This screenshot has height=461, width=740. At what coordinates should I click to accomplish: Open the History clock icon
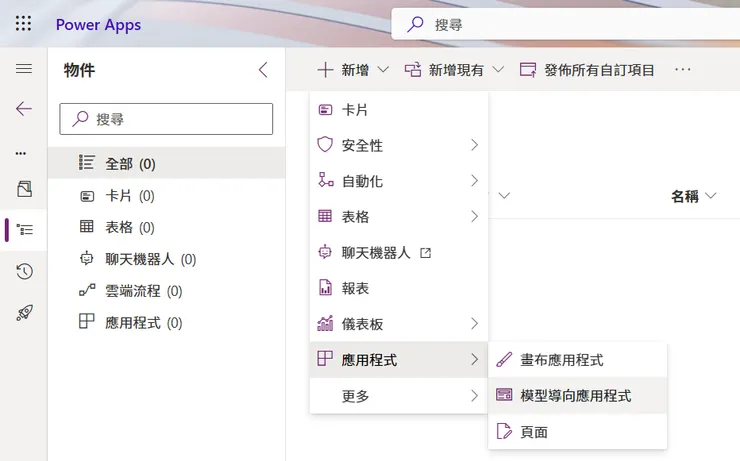(25, 271)
